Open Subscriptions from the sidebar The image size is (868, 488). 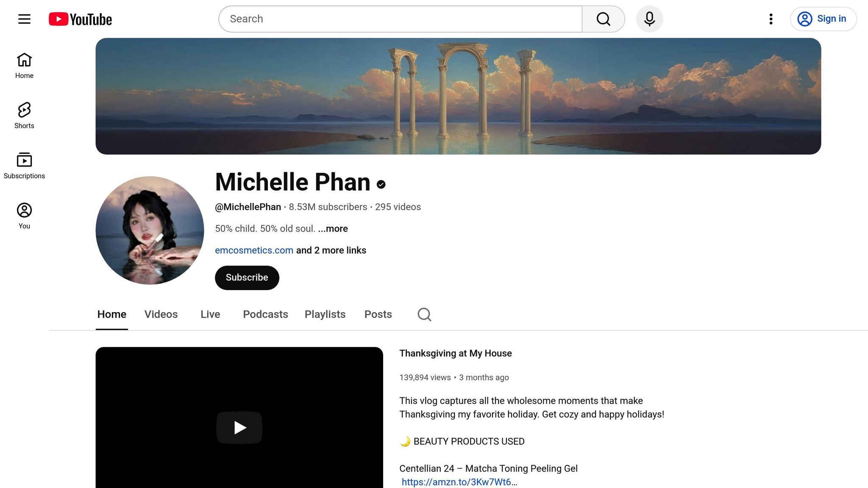click(24, 165)
